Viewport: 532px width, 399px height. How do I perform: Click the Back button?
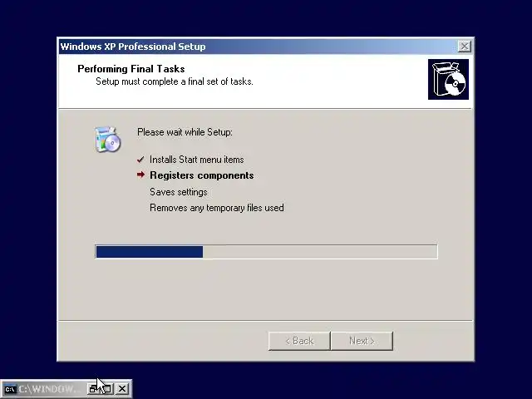point(299,341)
